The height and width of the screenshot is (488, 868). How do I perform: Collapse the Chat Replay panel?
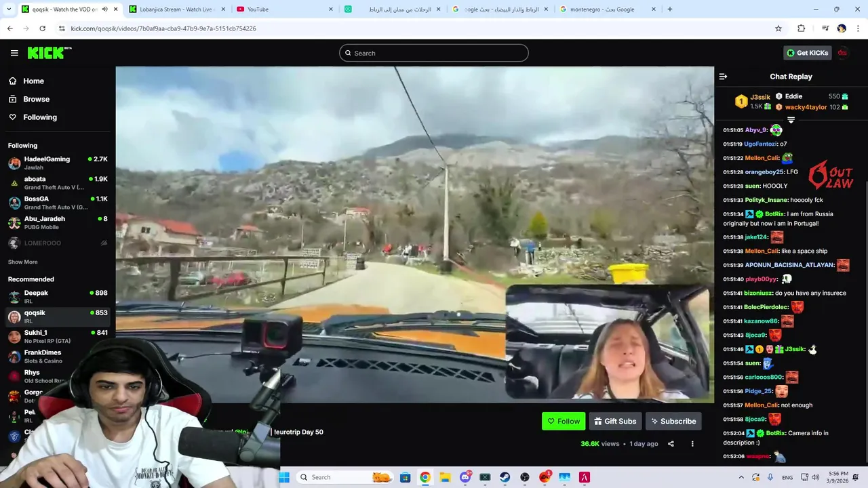[x=723, y=77]
